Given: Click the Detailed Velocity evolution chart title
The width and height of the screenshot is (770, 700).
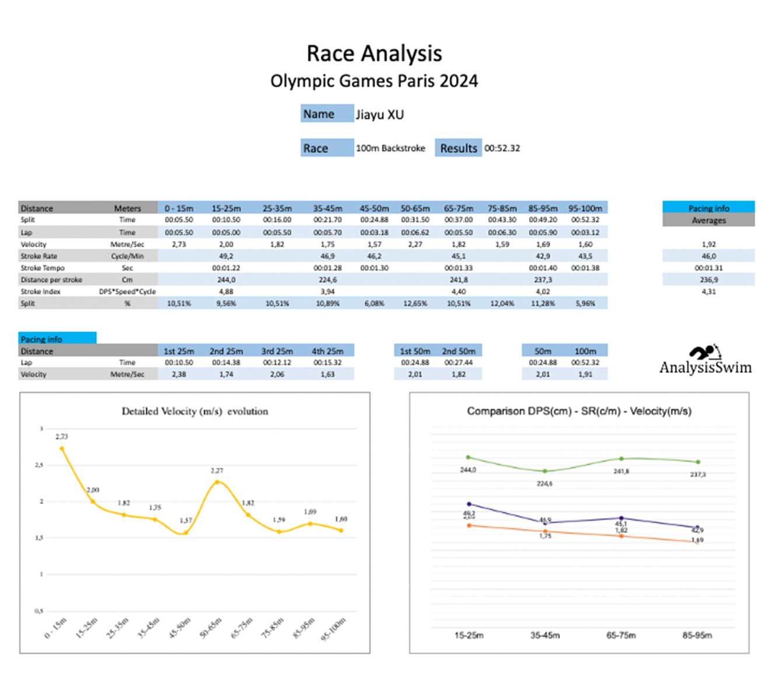Looking at the screenshot, I should pyautogui.click(x=195, y=411).
